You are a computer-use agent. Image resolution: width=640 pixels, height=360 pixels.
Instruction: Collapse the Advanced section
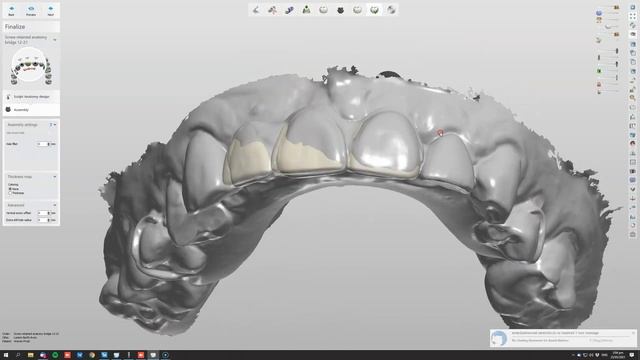(55, 205)
